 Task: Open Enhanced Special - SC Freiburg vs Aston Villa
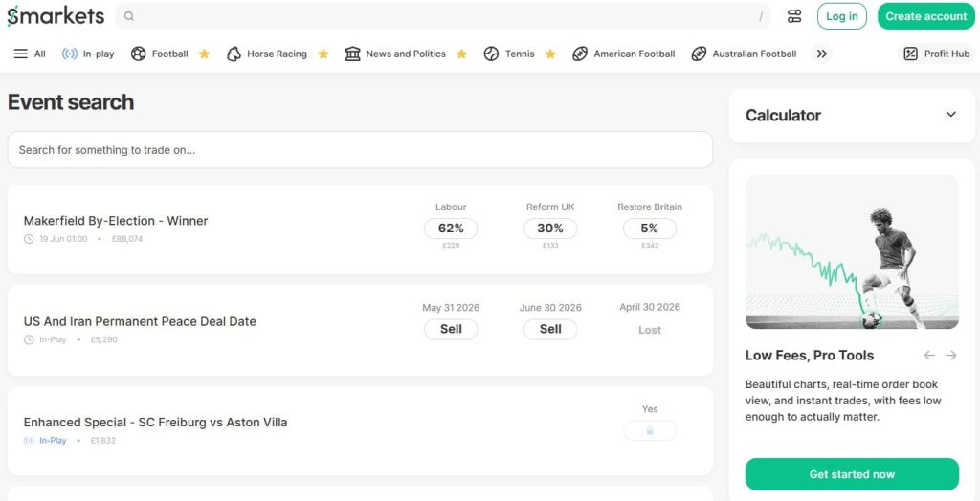(x=156, y=423)
